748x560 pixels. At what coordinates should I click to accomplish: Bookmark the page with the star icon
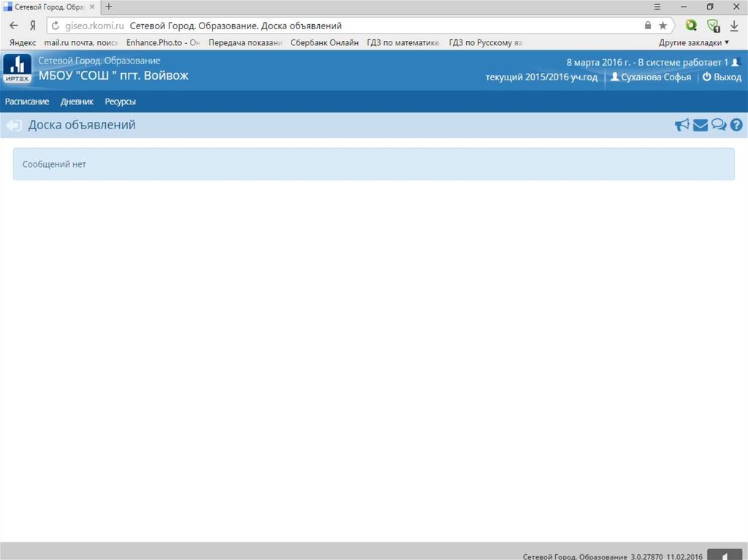(663, 26)
